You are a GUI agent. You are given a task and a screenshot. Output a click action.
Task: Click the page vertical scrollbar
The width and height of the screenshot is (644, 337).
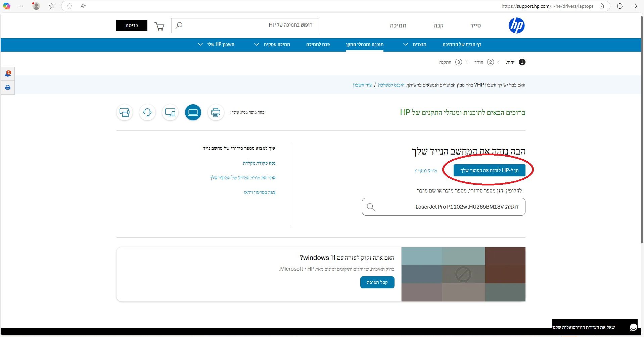642,129
